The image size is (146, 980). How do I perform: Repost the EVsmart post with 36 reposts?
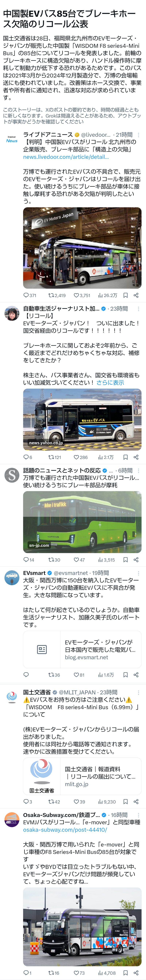coord(54,675)
